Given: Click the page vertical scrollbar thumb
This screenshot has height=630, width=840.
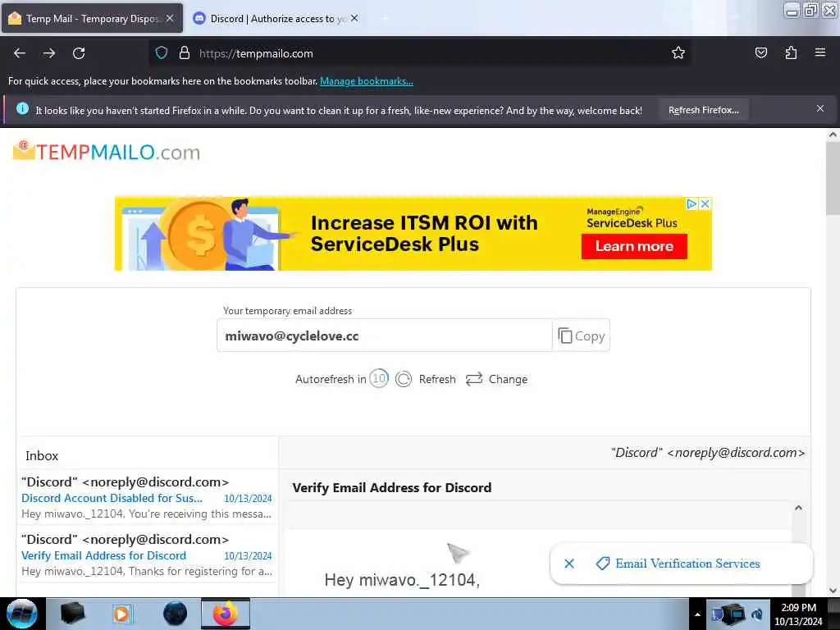Looking at the screenshot, I should 833,179.
